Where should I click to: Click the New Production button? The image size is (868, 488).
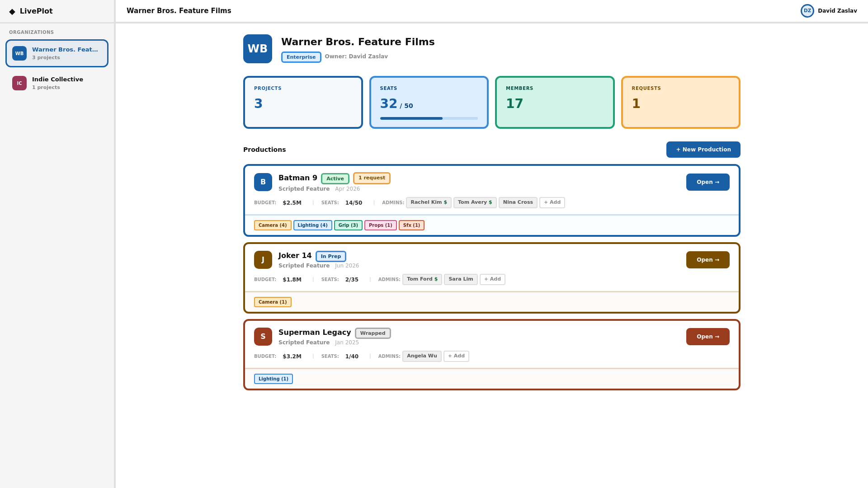coord(703,150)
